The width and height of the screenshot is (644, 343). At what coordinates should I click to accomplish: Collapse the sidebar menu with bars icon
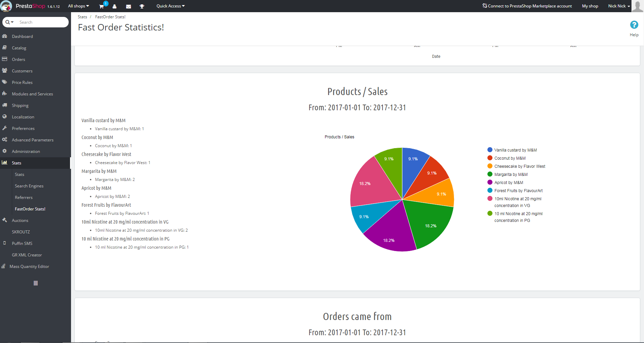(36, 283)
